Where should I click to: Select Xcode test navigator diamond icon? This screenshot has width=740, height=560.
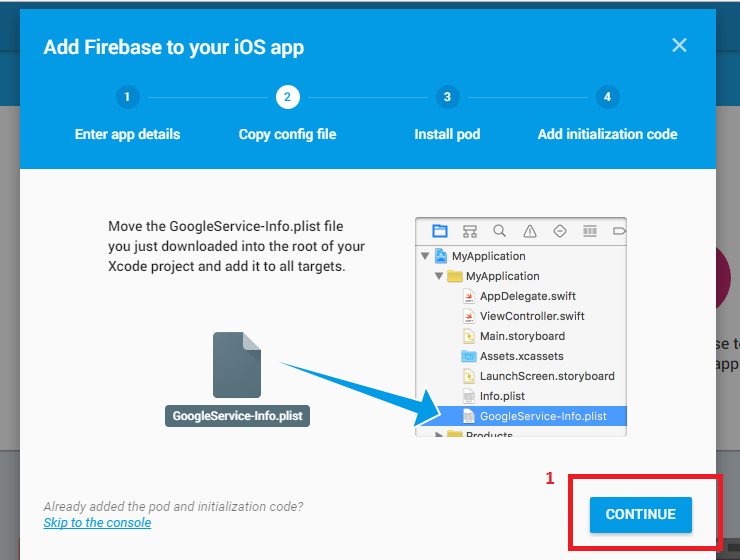[x=560, y=231]
